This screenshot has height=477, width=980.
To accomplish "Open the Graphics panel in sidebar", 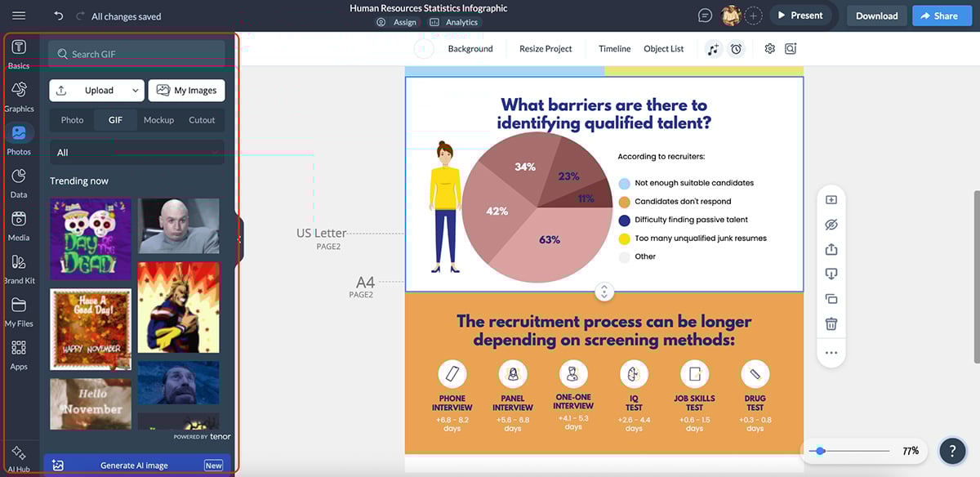I will [x=19, y=96].
